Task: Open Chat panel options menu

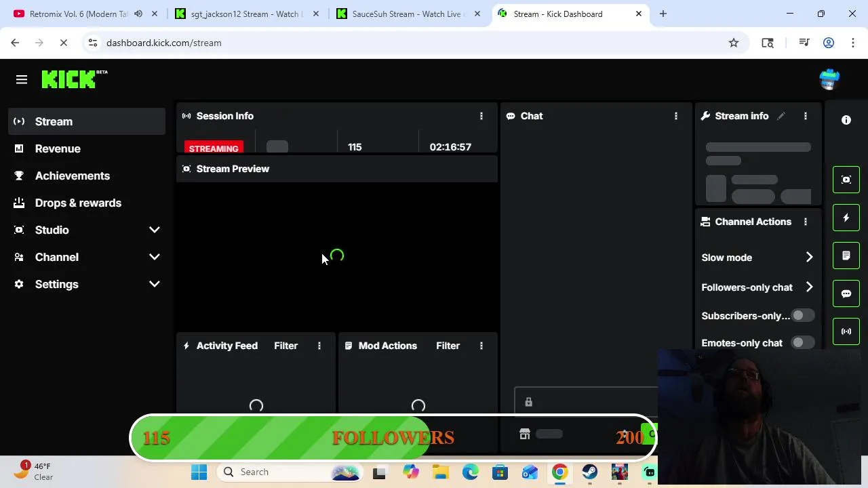Action: point(676,116)
